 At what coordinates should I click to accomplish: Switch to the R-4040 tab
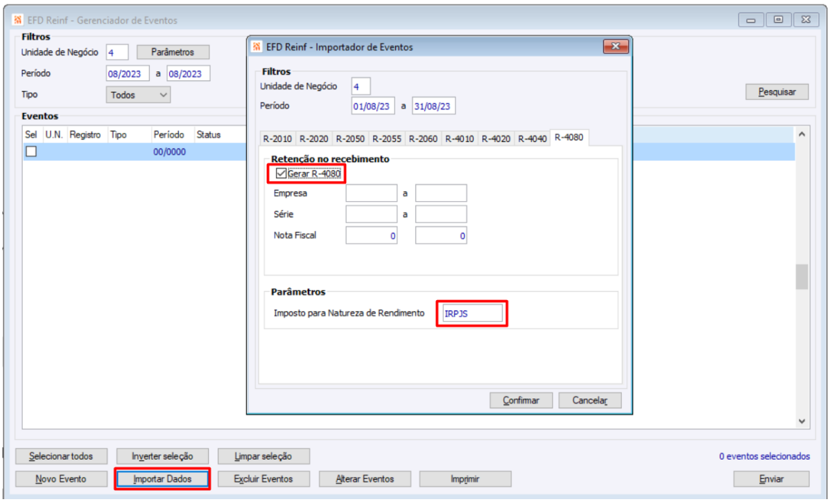click(533, 139)
